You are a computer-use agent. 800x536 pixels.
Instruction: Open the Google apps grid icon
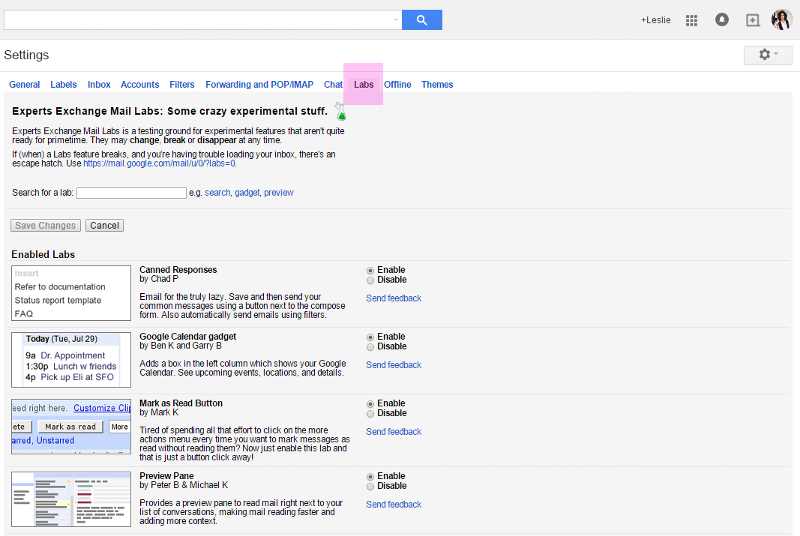pyautogui.click(x=691, y=20)
